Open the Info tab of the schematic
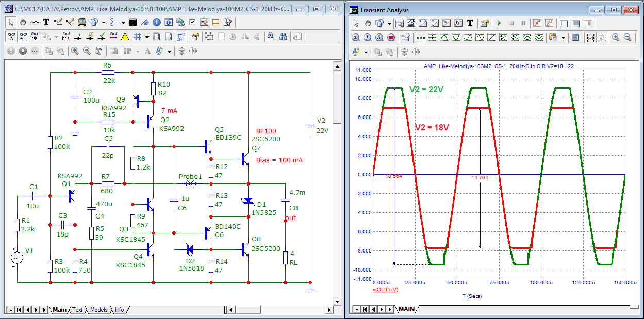This screenshot has height=319, width=644. point(119,310)
